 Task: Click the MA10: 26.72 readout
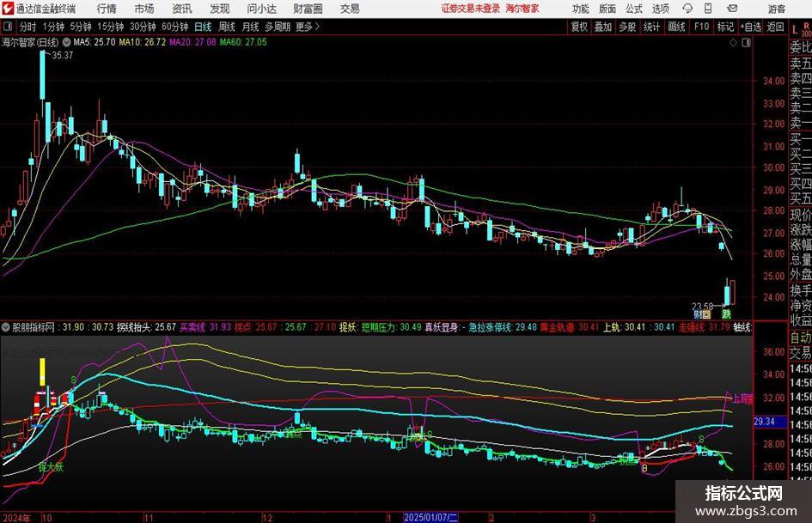click(x=143, y=42)
